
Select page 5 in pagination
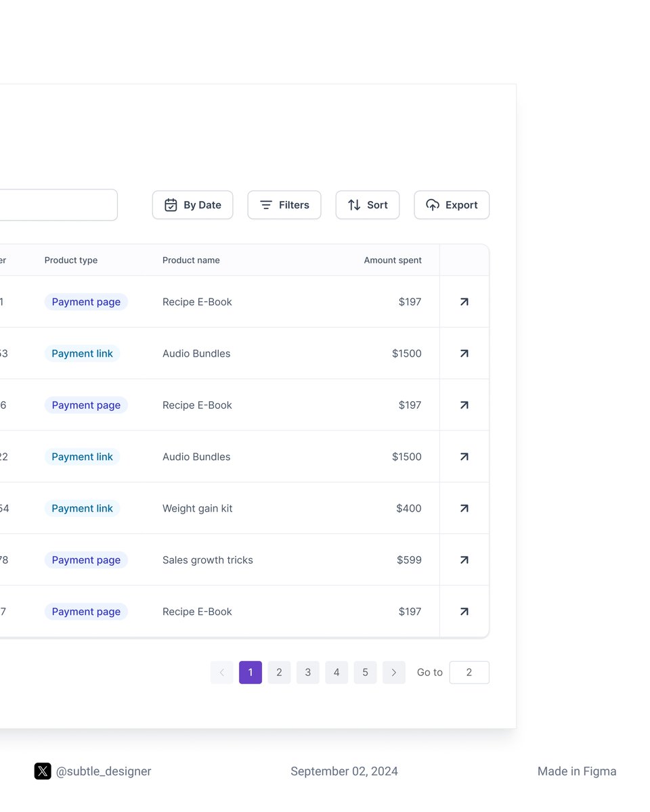(x=365, y=673)
